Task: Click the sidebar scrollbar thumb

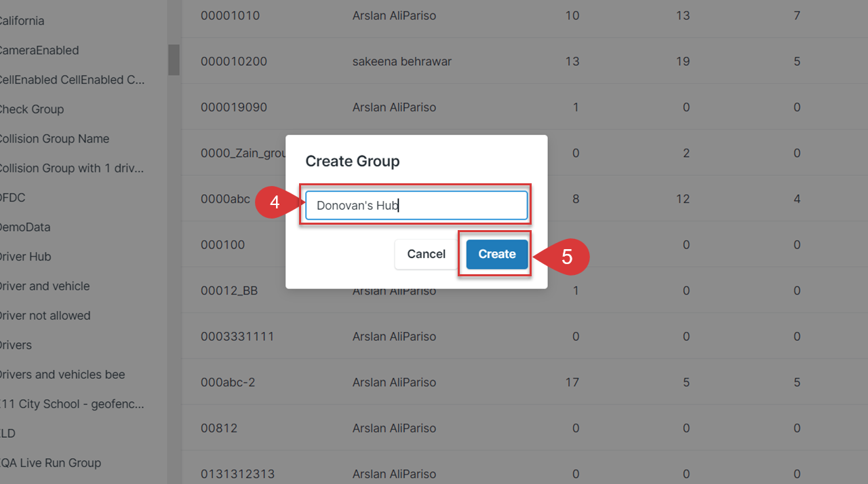Action: point(174,60)
